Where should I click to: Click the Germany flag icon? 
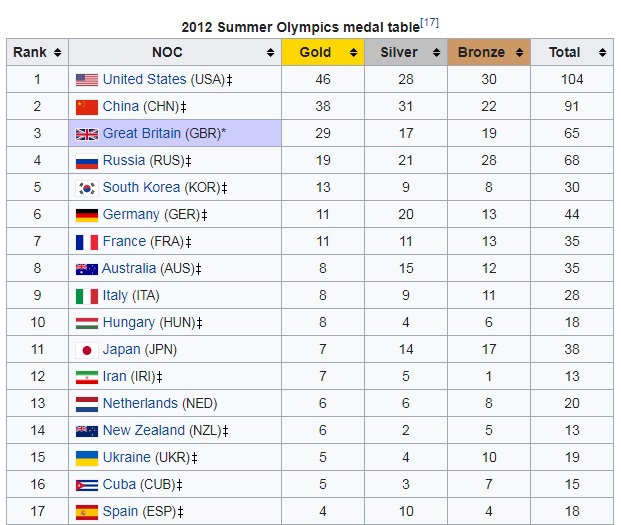click(86, 215)
